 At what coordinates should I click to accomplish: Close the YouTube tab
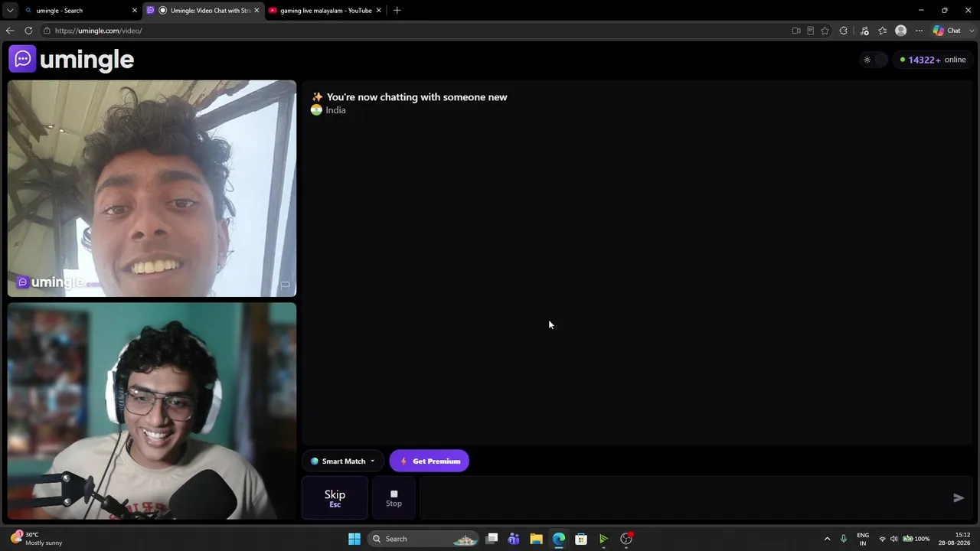[x=378, y=11]
